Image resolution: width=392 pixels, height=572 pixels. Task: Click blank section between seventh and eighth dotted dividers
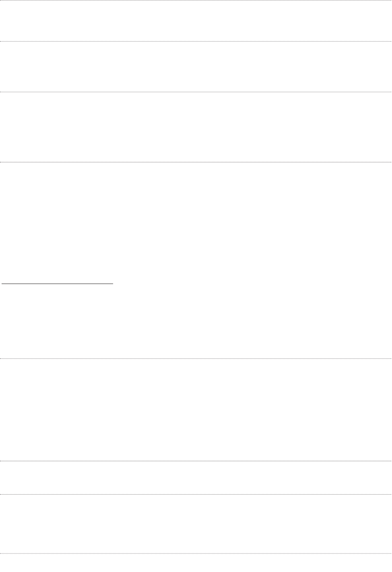point(196,524)
